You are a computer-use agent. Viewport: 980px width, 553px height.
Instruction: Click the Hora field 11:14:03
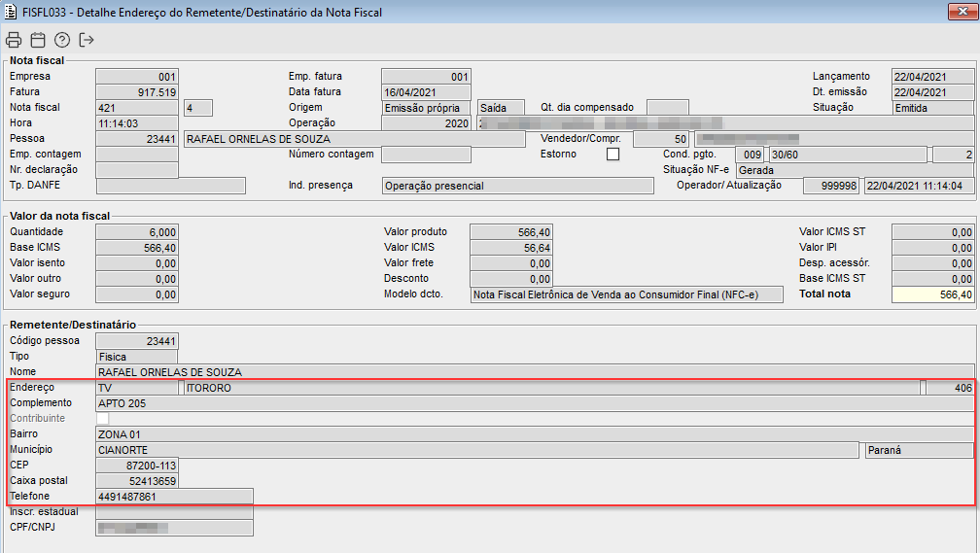tap(137, 123)
